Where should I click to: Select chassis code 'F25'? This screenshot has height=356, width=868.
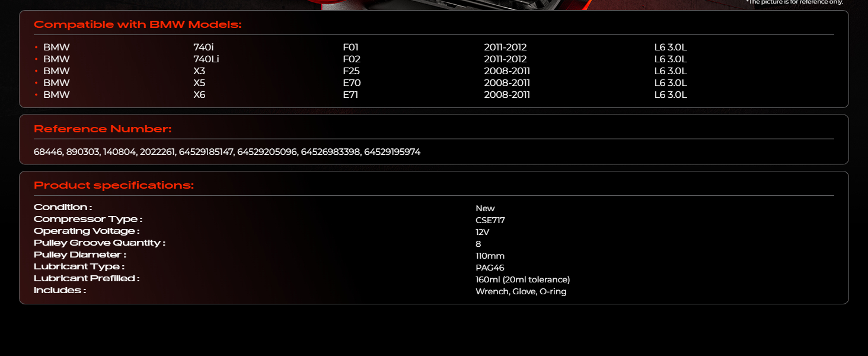pos(352,71)
